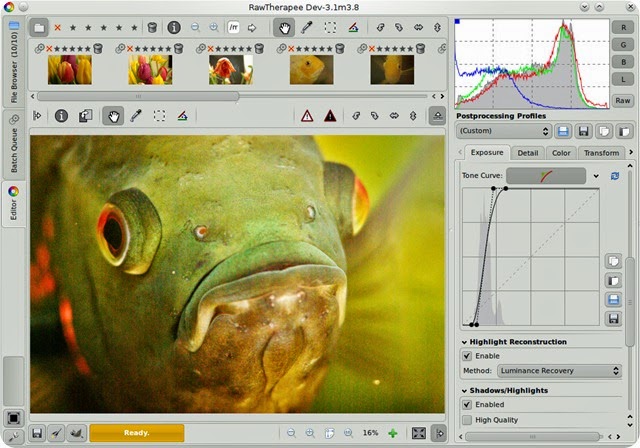Screen dimensions: 640x448
Task: Open tone curve type arrow menu
Action: 596,176
